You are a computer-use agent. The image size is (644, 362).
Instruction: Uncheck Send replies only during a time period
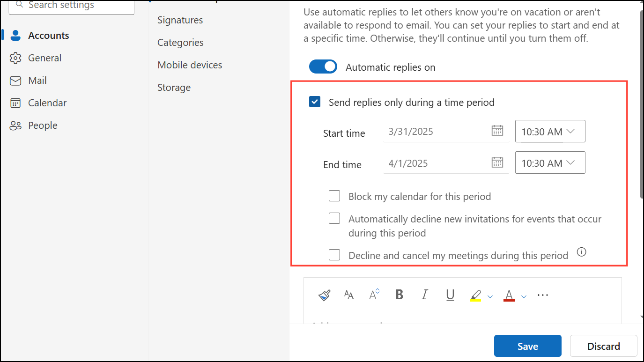click(x=315, y=102)
